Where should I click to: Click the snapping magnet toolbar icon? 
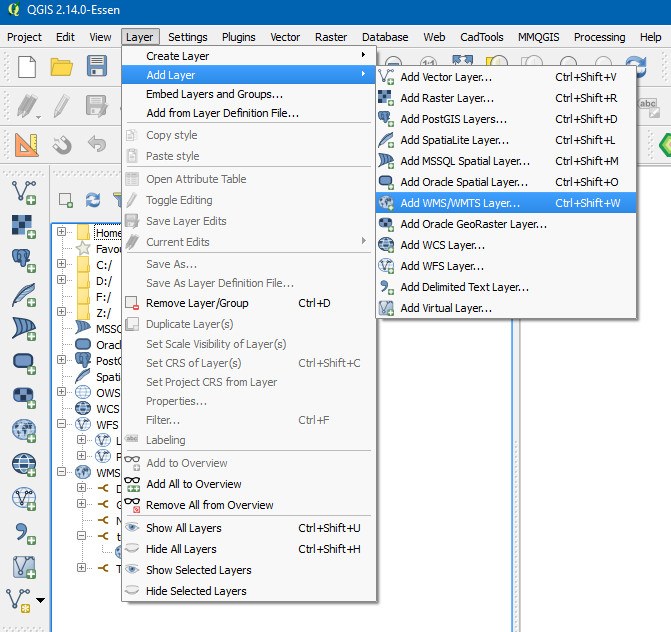(62, 145)
